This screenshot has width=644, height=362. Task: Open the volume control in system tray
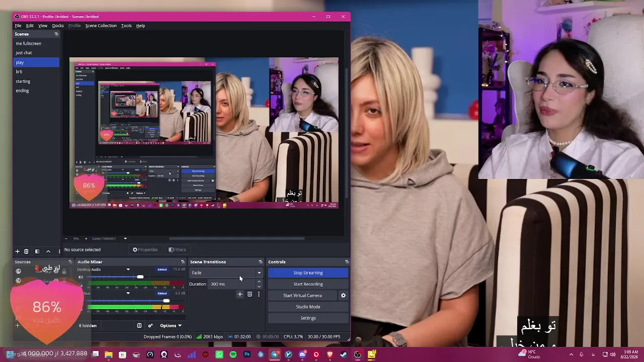(613, 354)
